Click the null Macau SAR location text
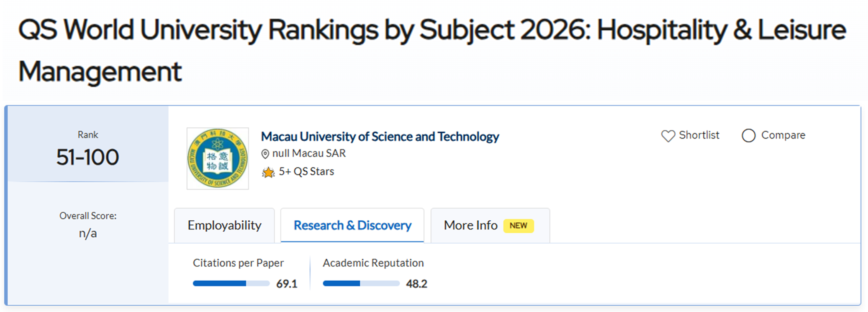This screenshot has height=312, width=868. point(309,154)
